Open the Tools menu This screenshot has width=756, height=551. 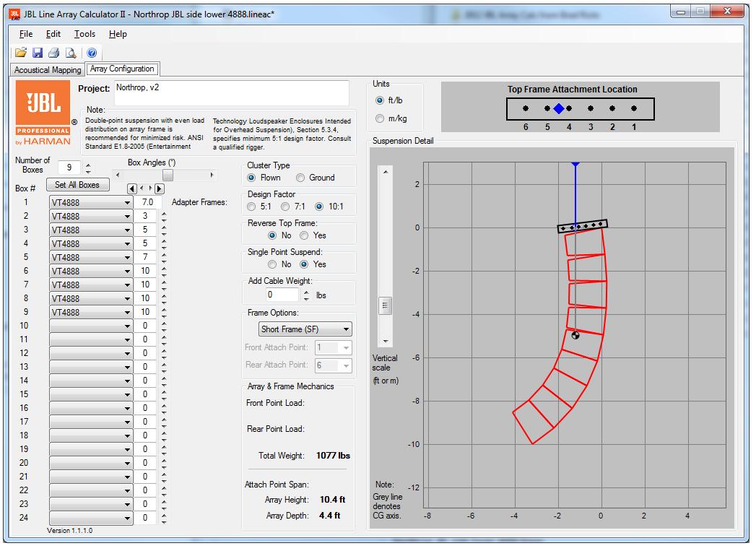coord(84,34)
